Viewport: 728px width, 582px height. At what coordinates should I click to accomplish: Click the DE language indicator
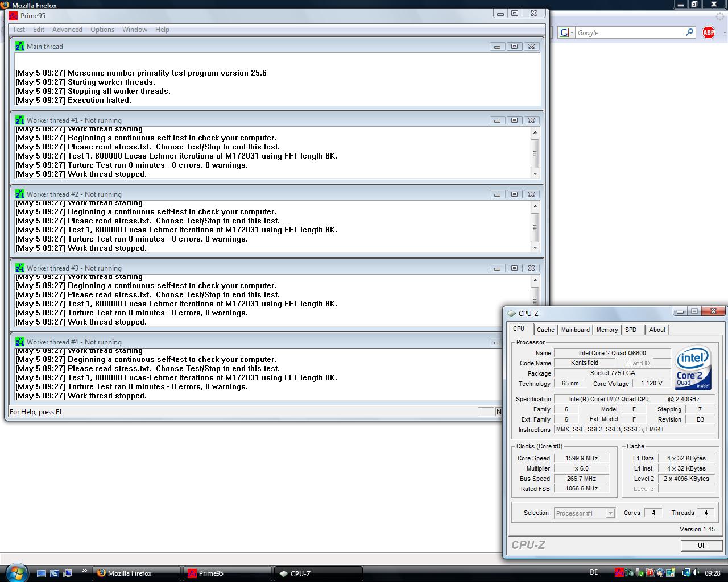tap(594, 572)
